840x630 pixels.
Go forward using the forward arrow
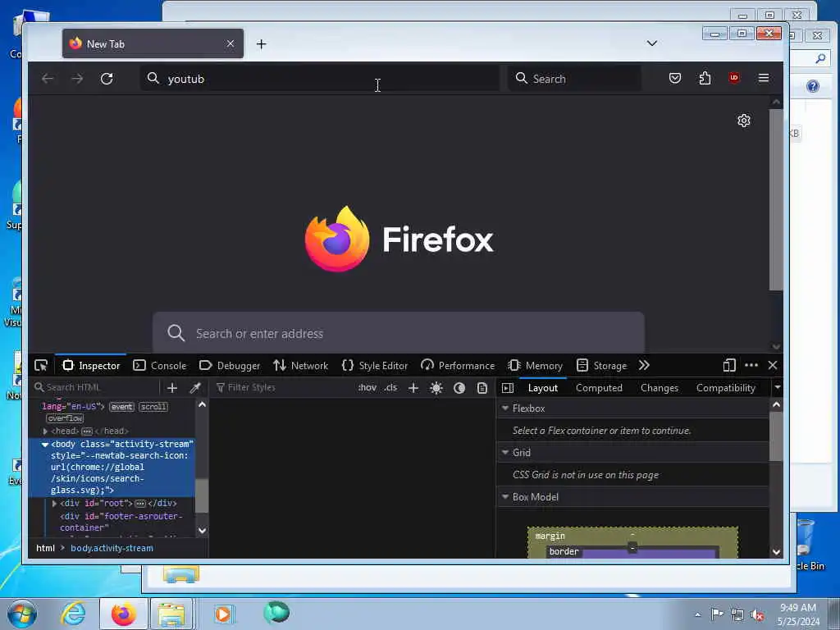[77, 79]
